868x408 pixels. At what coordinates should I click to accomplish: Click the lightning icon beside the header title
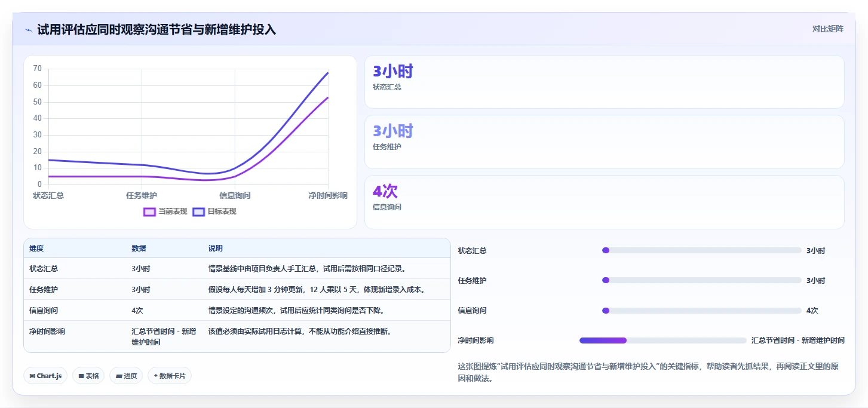29,30
